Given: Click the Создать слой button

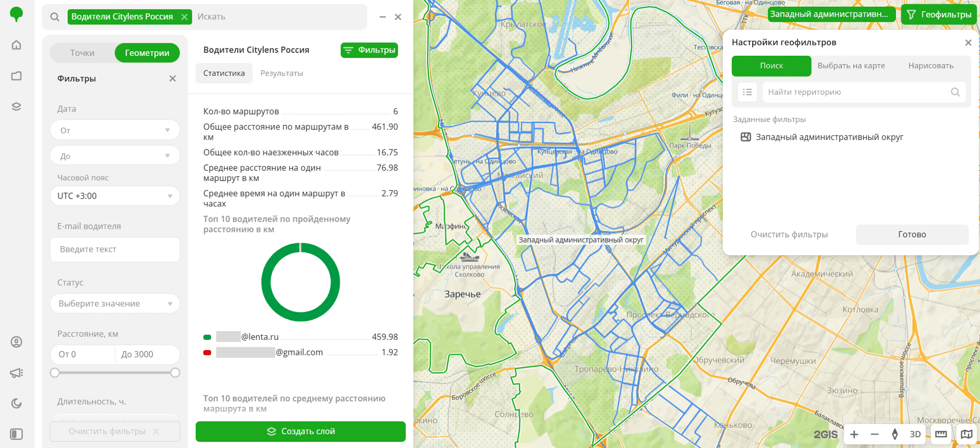Looking at the screenshot, I should point(301,431).
